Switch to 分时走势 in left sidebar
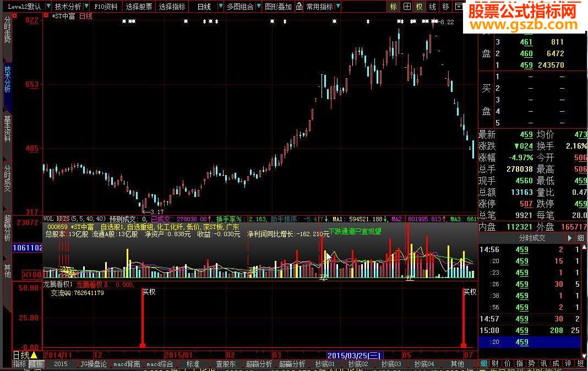Screen dimensions: 588x371 point(7,30)
